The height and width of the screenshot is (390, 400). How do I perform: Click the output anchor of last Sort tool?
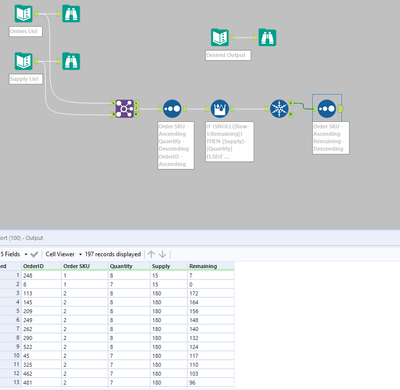pyautogui.click(x=340, y=109)
